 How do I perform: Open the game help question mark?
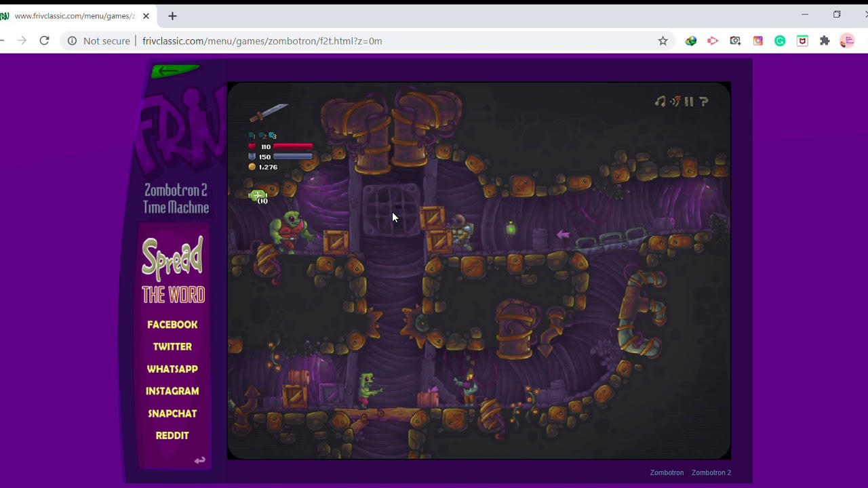(x=704, y=102)
